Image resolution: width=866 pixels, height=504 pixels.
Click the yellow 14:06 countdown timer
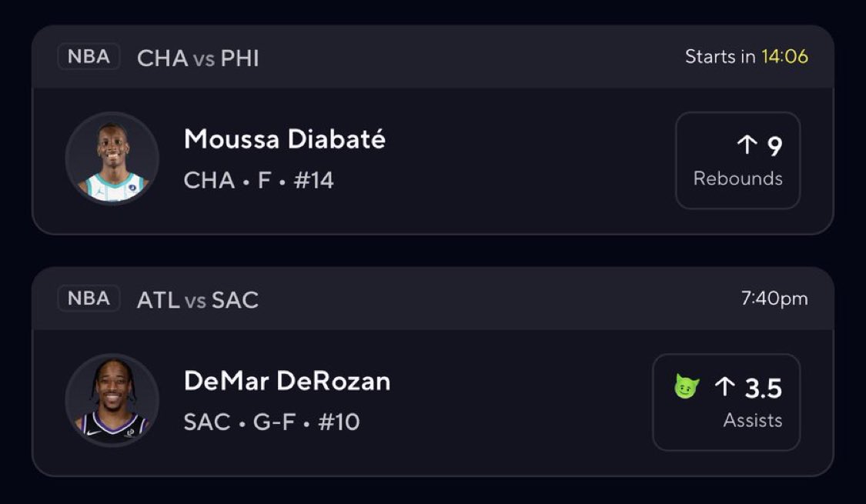(784, 57)
